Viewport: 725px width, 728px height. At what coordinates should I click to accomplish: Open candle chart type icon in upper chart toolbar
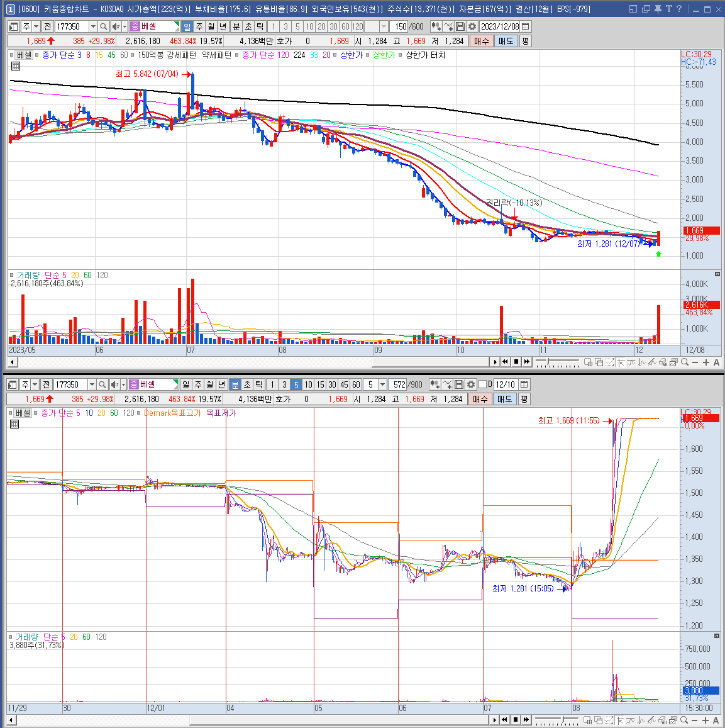(436, 27)
